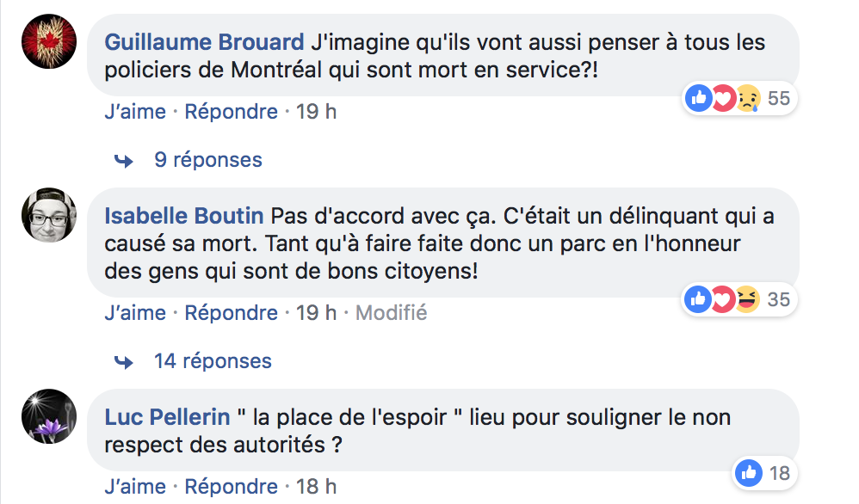
Task: Click the like reaction icon on Guillaume's comment
Action: point(699,99)
